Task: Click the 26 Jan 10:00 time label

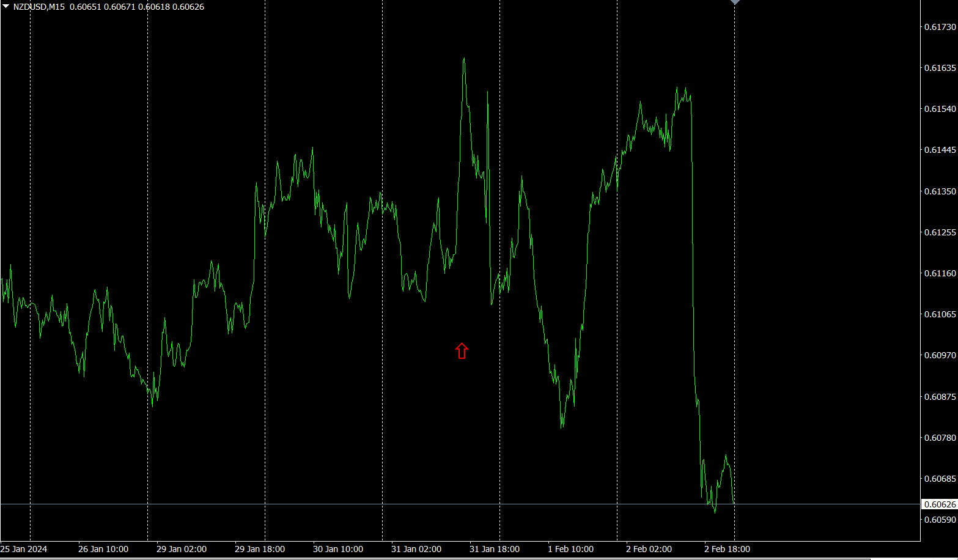Action: coord(103,549)
